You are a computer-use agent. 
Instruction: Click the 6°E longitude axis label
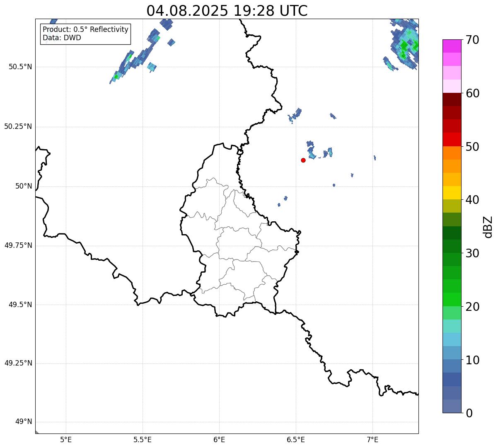click(219, 439)
